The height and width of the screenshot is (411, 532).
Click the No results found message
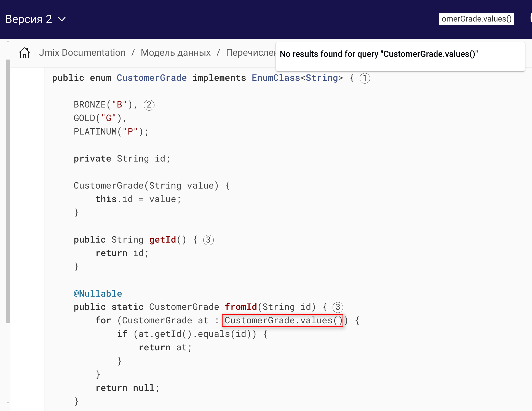[379, 54]
